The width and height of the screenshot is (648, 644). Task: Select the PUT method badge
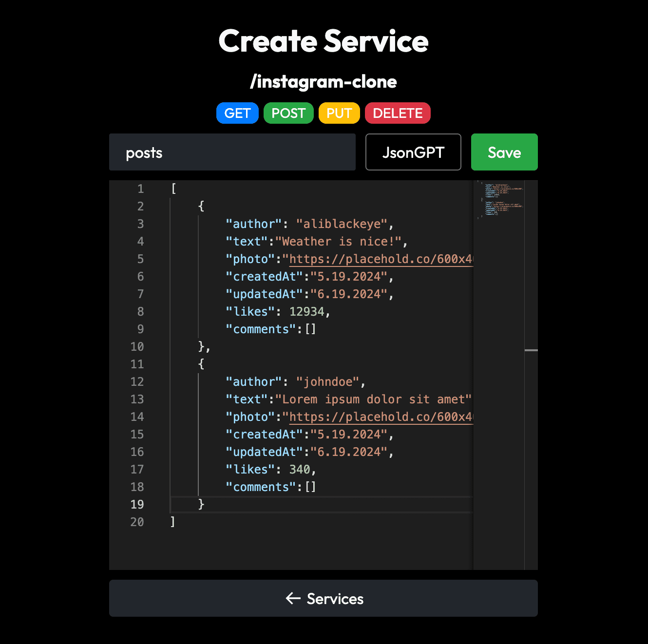[339, 113]
